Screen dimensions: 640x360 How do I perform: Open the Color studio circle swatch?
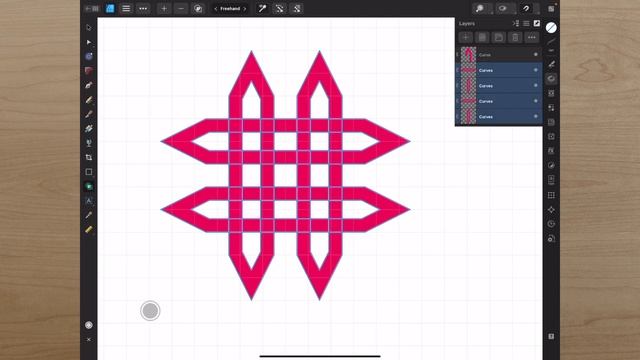click(551, 27)
